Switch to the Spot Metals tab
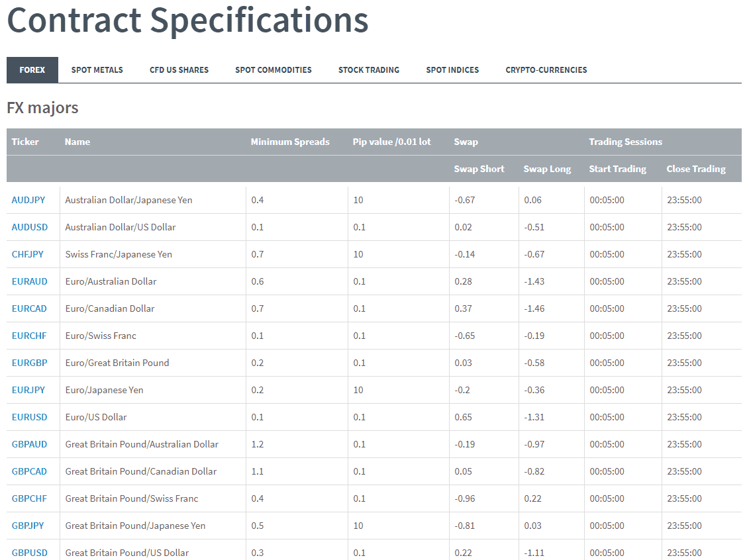Image resolution: width=749 pixels, height=560 pixels. (97, 70)
